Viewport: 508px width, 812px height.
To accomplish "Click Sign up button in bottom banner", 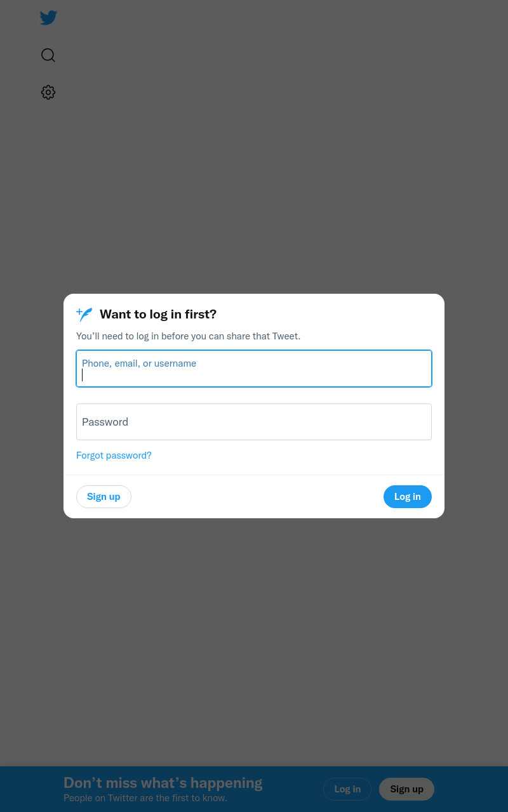I will pos(406,789).
